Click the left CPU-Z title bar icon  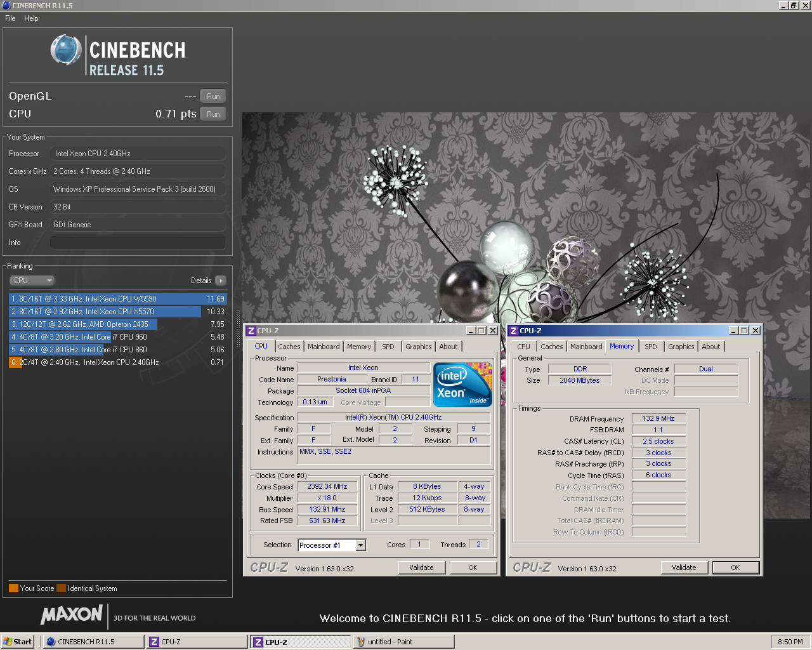[x=251, y=331]
